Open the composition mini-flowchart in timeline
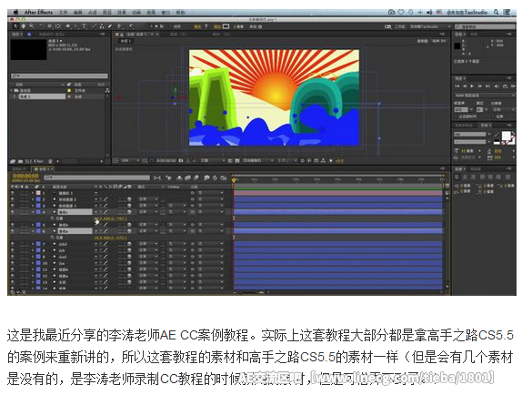532x395 pixels. [x=157, y=177]
